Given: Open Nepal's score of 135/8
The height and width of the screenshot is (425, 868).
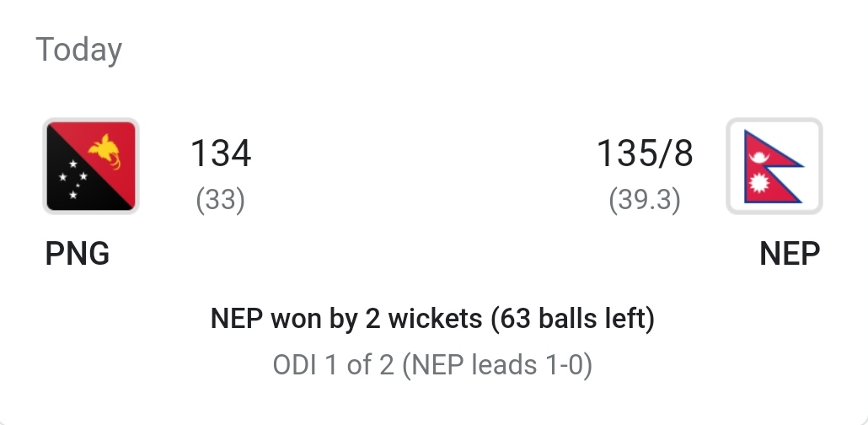Looking at the screenshot, I should [645, 153].
